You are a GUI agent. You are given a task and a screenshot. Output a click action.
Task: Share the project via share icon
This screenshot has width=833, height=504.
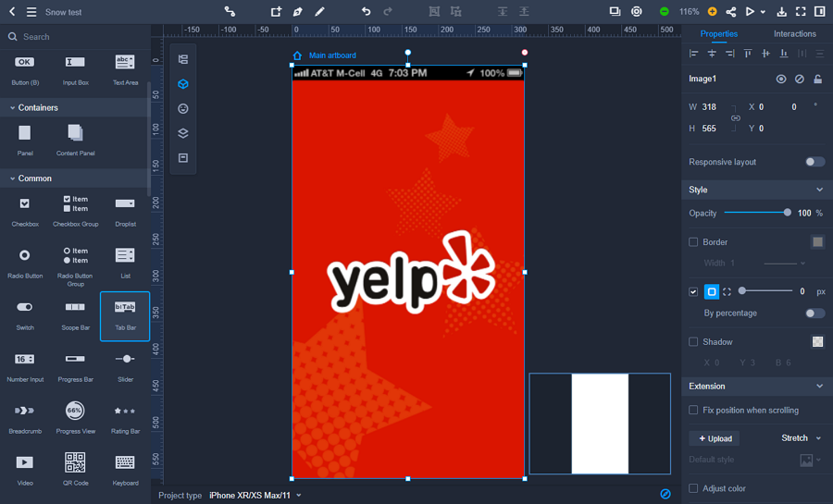[731, 12]
